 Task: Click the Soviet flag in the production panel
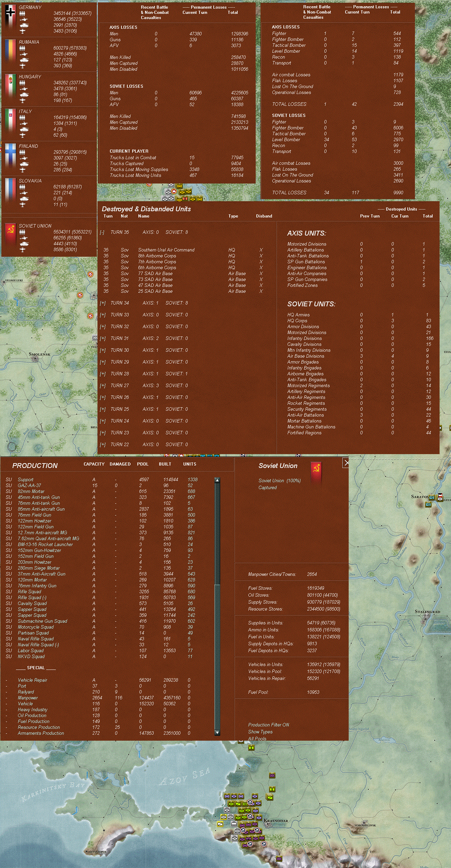point(316,473)
